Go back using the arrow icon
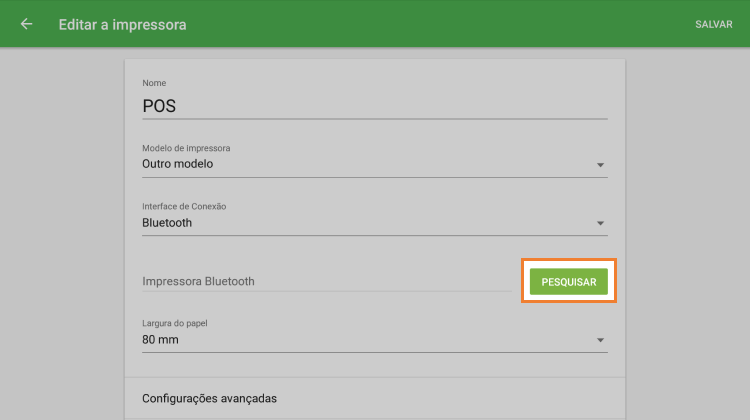The width and height of the screenshot is (750, 420). (x=26, y=24)
